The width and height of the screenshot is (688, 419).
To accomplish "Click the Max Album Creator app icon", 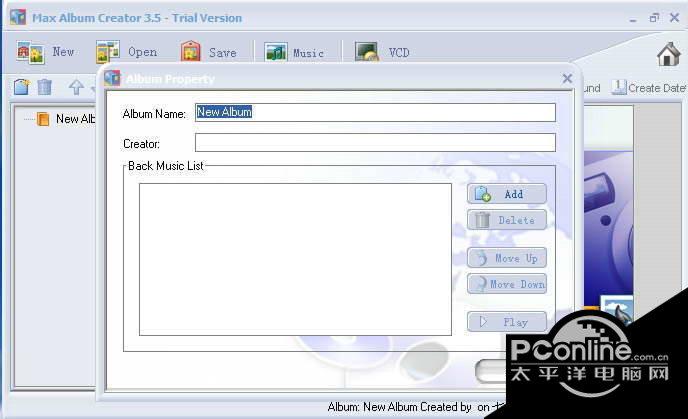I will tap(18, 17).
